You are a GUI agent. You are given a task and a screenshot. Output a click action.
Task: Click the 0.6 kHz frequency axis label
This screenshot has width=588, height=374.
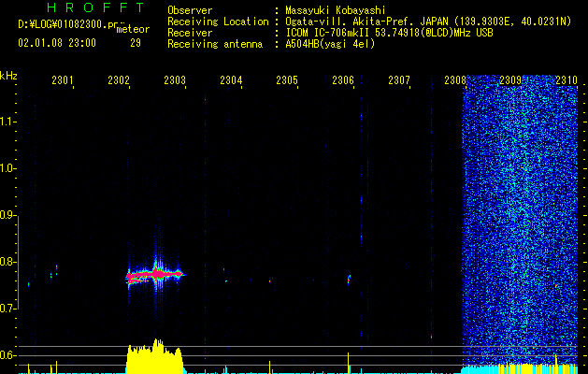(x=9, y=355)
